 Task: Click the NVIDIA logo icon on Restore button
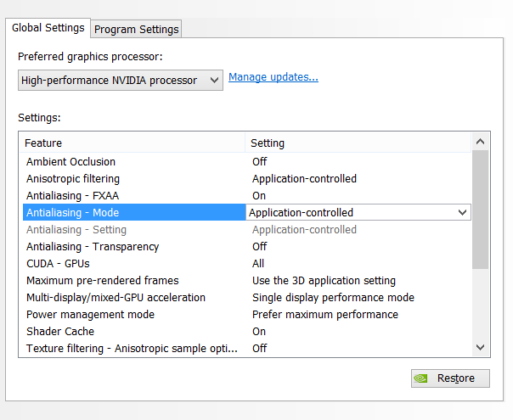(420, 378)
